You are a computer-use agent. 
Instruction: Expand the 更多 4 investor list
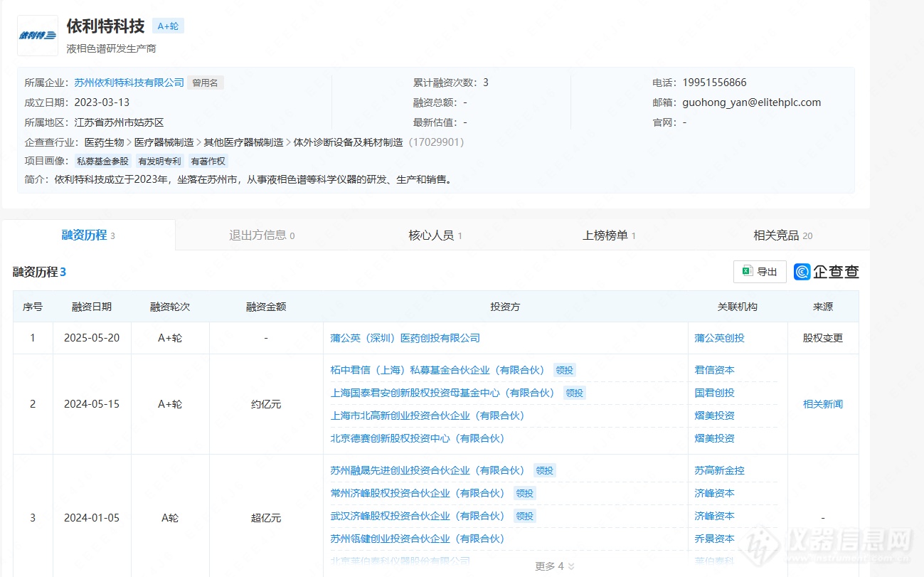(554, 566)
